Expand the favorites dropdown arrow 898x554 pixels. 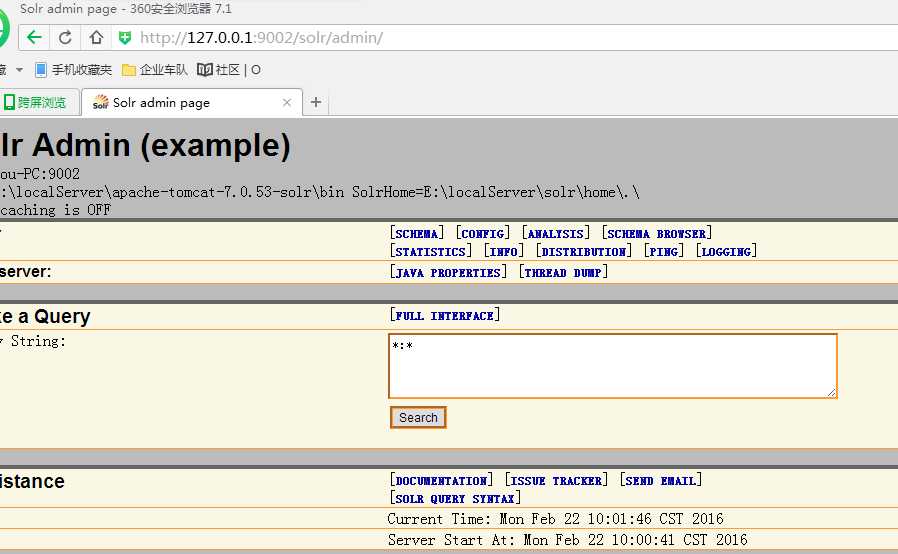click(x=19, y=70)
